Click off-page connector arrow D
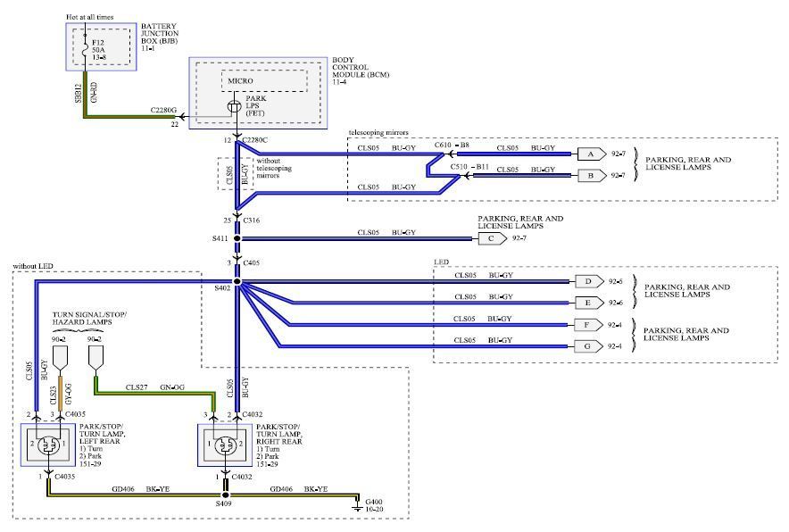 (588, 281)
